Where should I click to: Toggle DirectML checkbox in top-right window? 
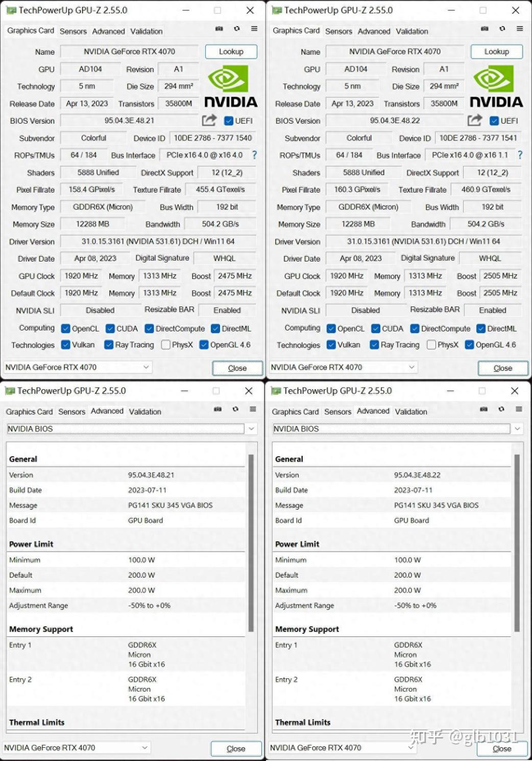pos(481,329)
